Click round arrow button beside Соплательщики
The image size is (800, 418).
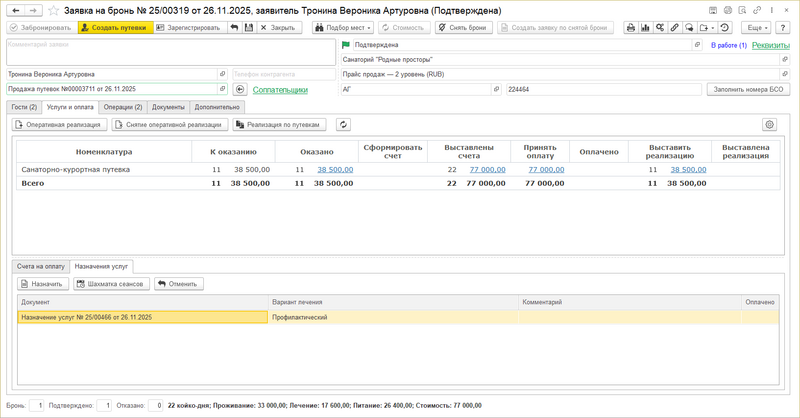240,90
